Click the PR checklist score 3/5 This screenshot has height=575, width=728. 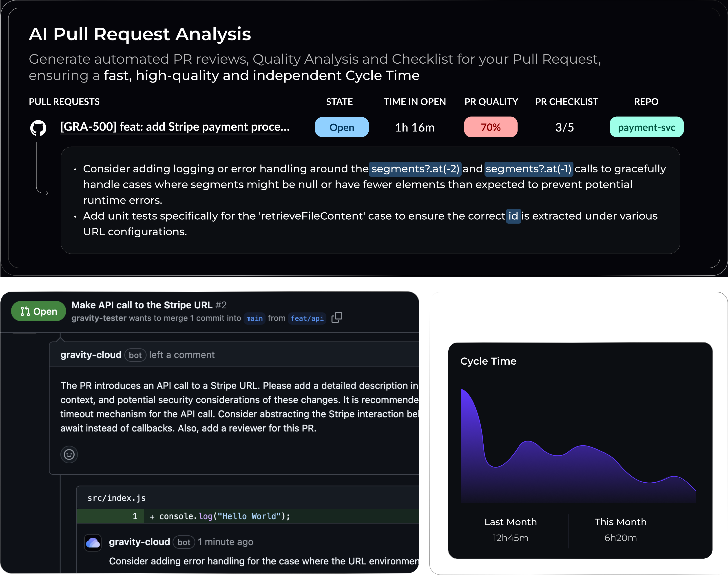(x=564, y=127)
